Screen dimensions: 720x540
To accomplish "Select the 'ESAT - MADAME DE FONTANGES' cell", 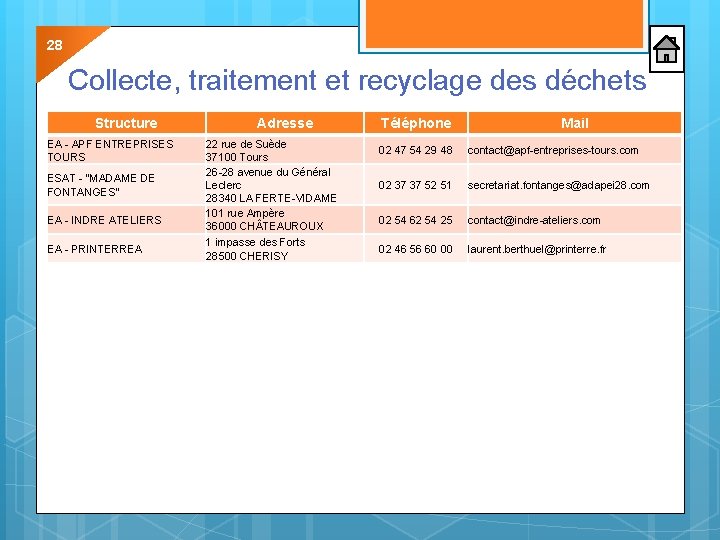I will pos(126,185).
